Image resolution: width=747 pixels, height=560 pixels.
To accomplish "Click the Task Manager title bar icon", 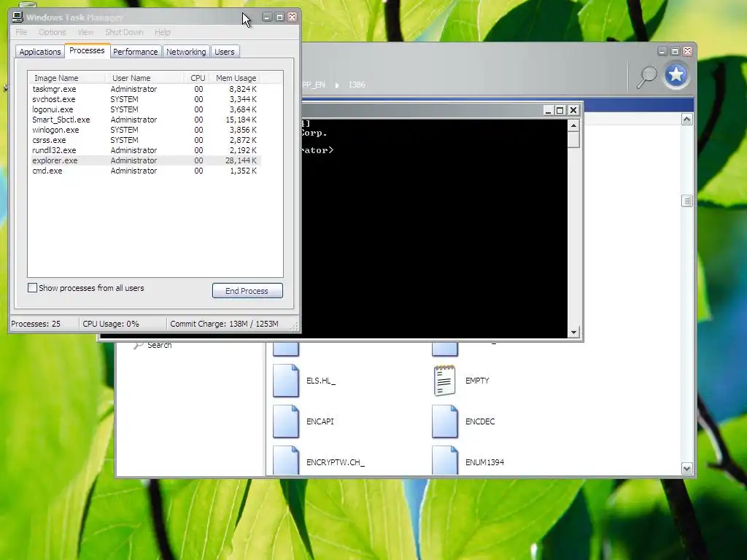I will 18,17.
